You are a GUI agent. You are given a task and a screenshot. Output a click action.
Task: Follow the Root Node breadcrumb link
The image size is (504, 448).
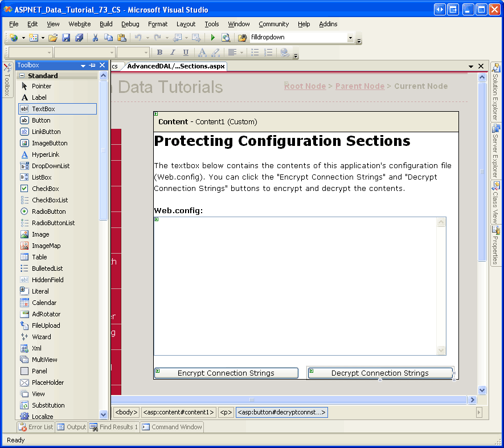pyautogui.click(x=305, y=86)
